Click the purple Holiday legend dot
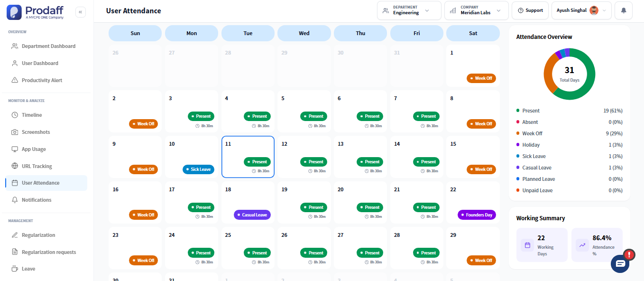The height and width of the screenshot is (281, 644). coord(518,145)
